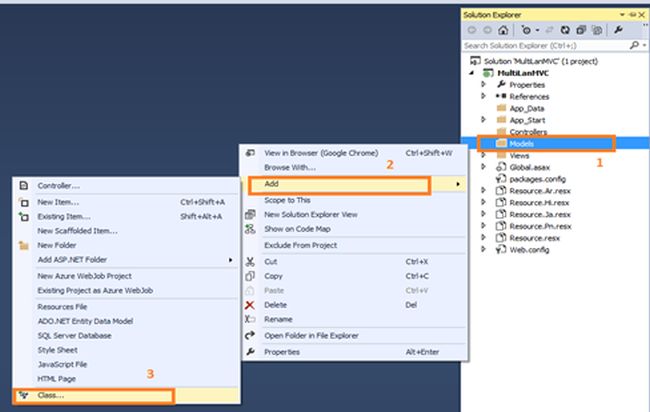Viewport: 650px width, 412px height.
Task: Choose SQL Server Database
Action: point(126,336)
